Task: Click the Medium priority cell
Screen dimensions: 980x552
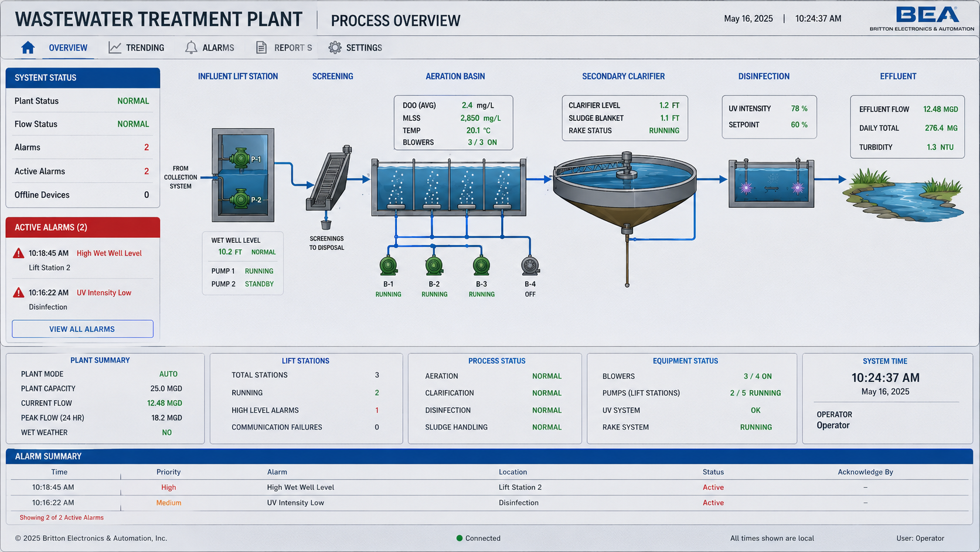Action: click(x=168, y=503)
